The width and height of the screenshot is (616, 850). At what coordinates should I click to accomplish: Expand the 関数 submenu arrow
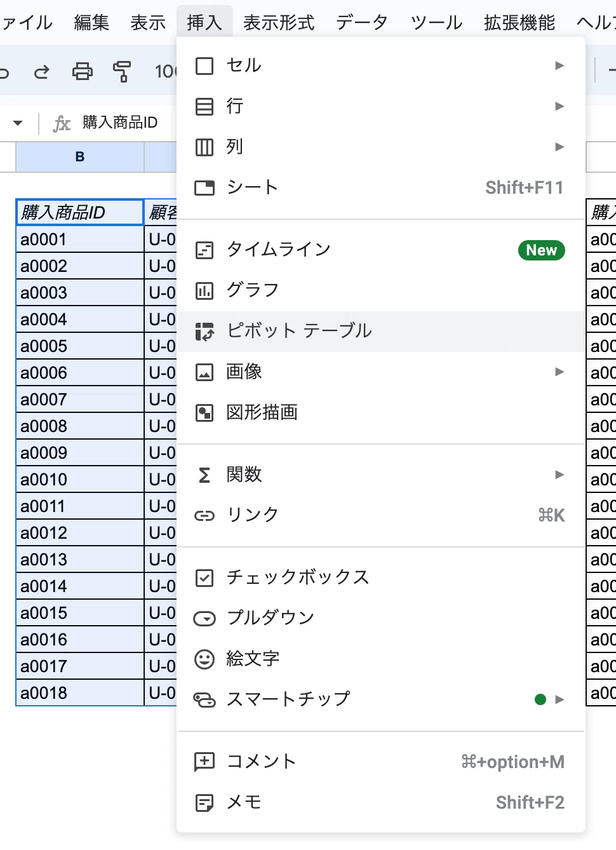559,475
